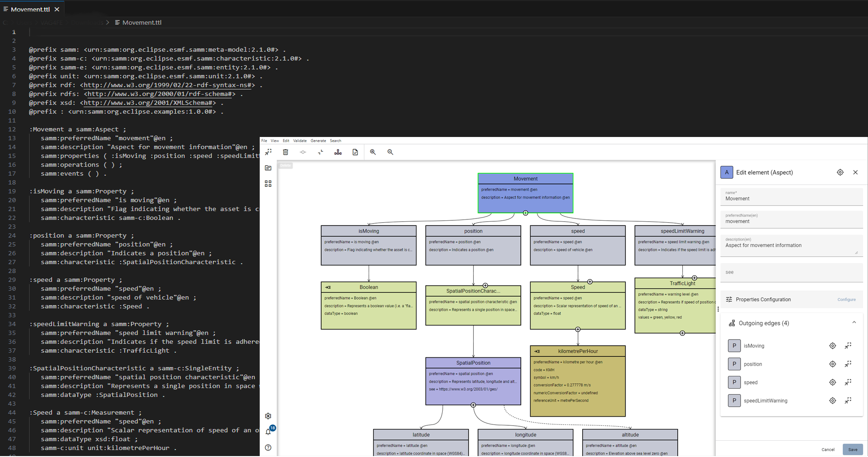Click the preferredName(en) input field
This screenshot has height=457, width=868.
tap(791, 222)
